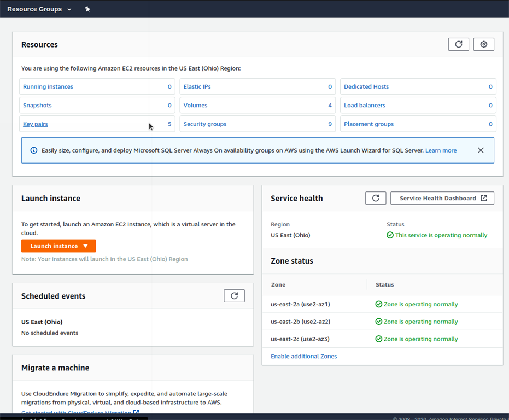Screen dimensions: 509x420
Task: Open the Resources settings gear
Action: pyautogui.click(x=483, y=44)
